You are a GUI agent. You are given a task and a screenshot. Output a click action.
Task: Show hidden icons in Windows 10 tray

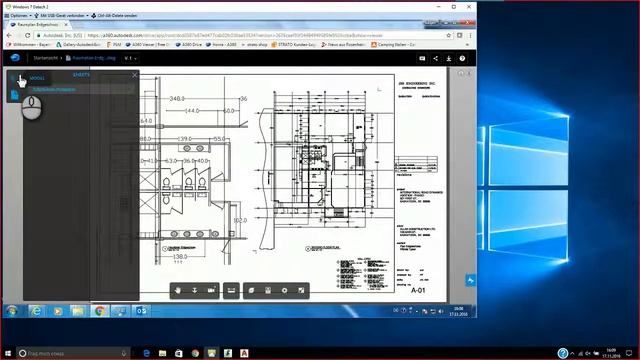click(572, 353)
